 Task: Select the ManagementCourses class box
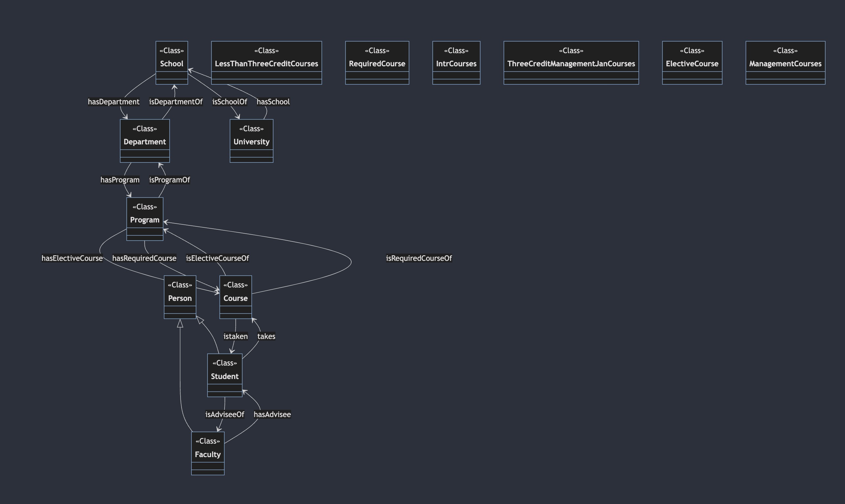[785, 63]
